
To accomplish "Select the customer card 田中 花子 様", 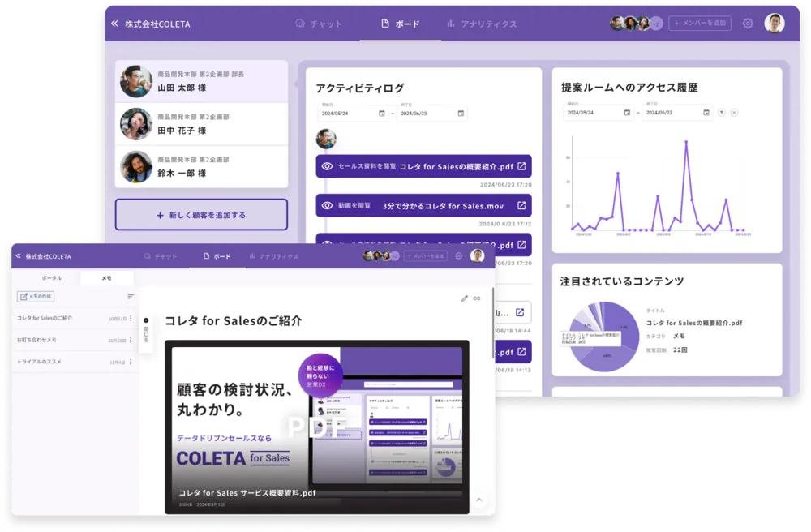I will coord(201,124).
